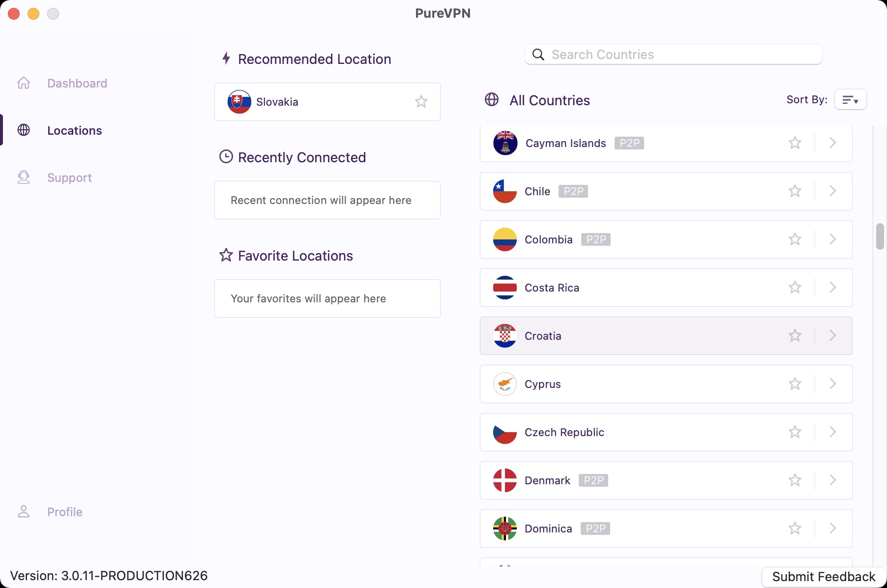Expand Czech Republic's location arrow
Screen dimensions: 887x588
point(832,432)
